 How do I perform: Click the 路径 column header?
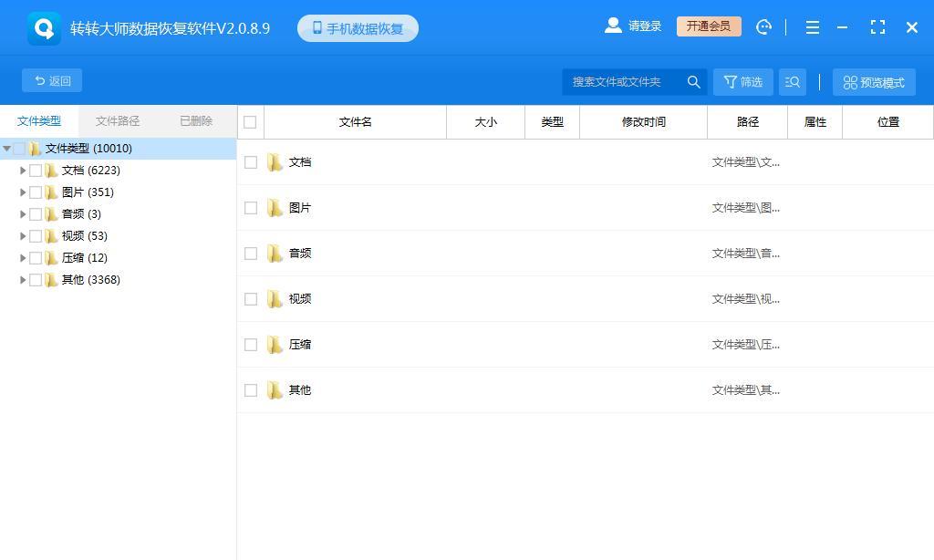(x=748, y=122)
